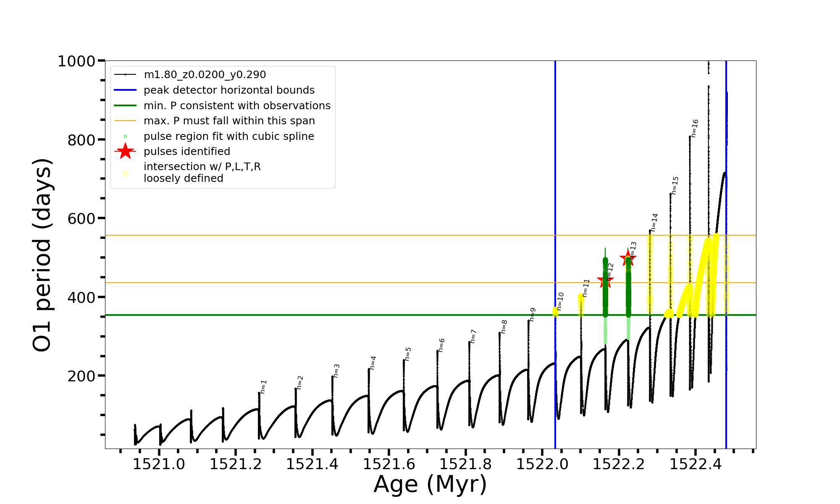Click the 1522.0 x-axis tick label
The image size is (840, 504).
click(x=542, y=464)
